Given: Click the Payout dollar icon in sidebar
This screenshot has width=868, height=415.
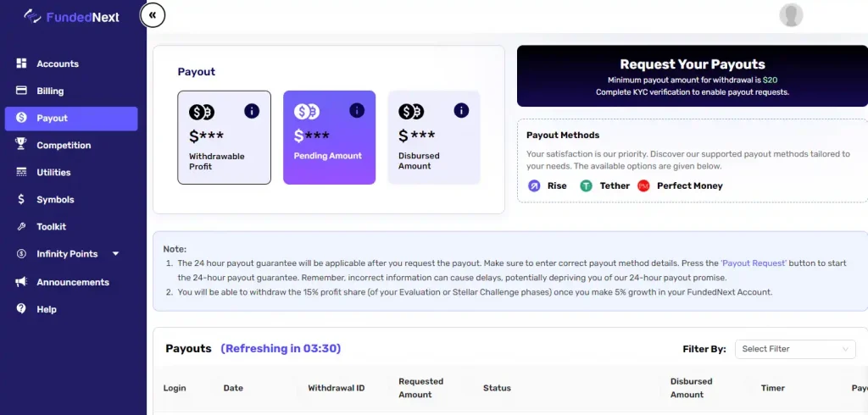Looking at the screenshot, I should (x=21, y=118).
